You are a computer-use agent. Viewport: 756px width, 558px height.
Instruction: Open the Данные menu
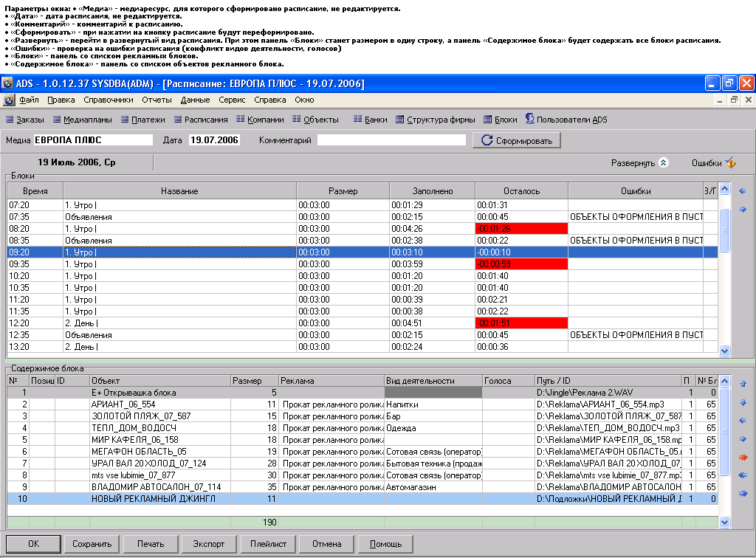click(x=195, y=100)
